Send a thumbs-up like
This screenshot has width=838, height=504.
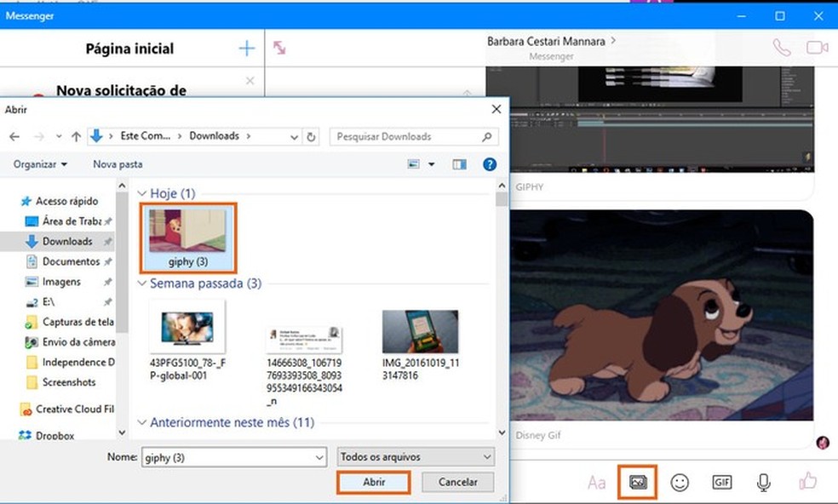click(807, 482)
